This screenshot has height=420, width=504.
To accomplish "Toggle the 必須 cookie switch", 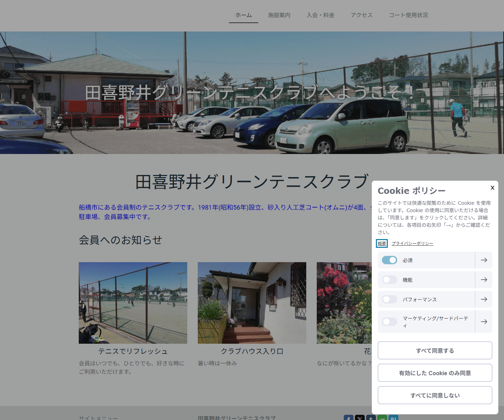I will (x=389, y=260).
